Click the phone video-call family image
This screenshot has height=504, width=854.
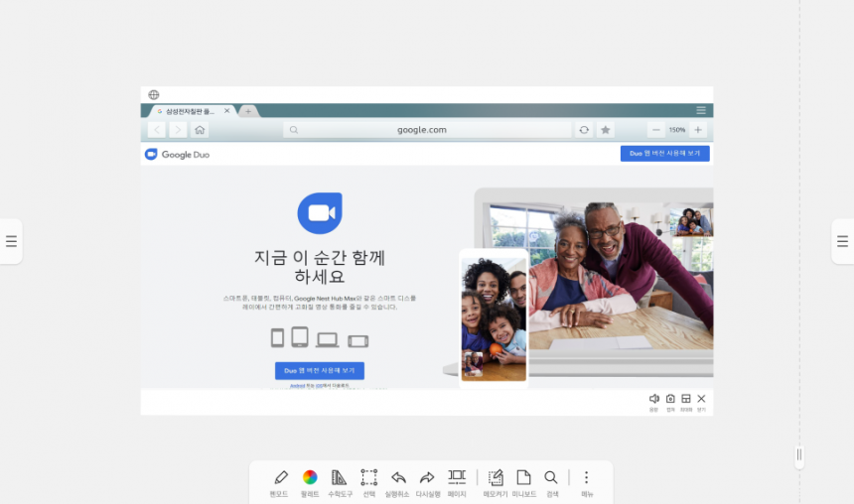[494, 318]
